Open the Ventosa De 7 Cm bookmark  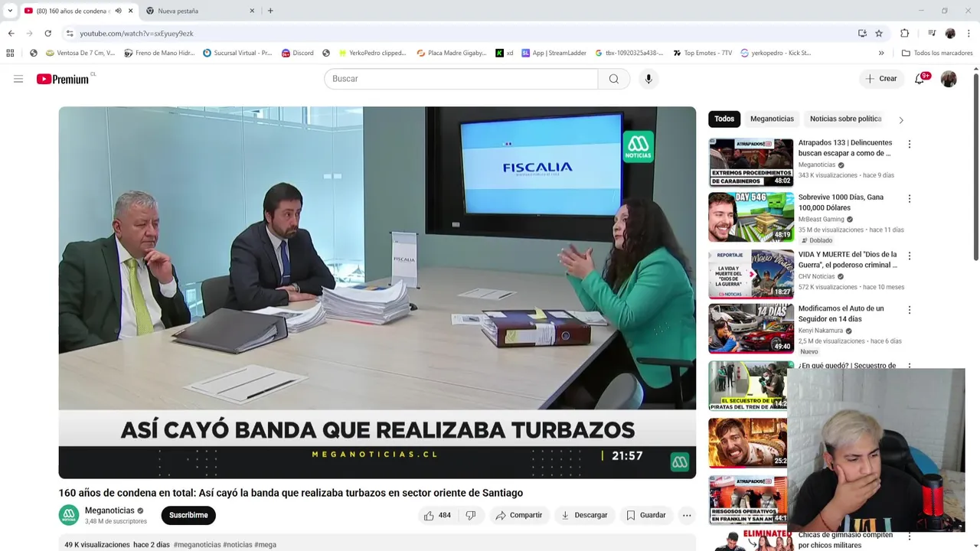[x=80, y=53]
